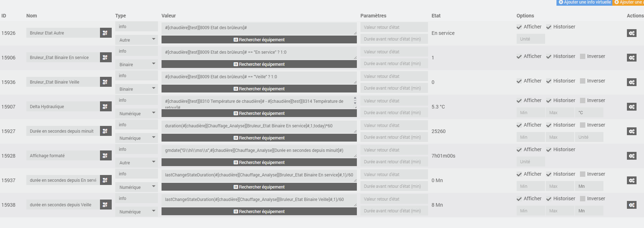Click Ajouter une info virtuelle button
Viewport: 644px width, 228px height.
pos(585,2)
